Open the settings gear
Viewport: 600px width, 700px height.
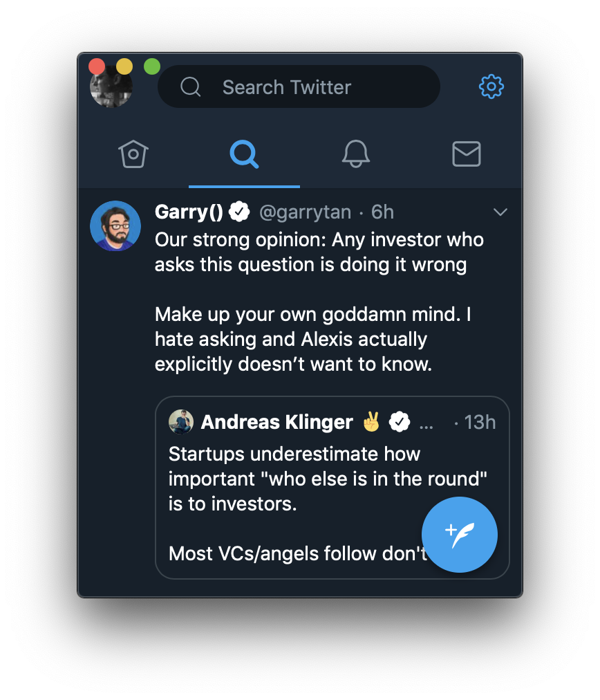click(x=491, y=86)
